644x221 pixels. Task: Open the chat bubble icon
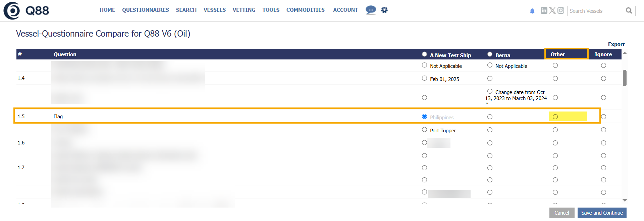click(x=371, y=10)
